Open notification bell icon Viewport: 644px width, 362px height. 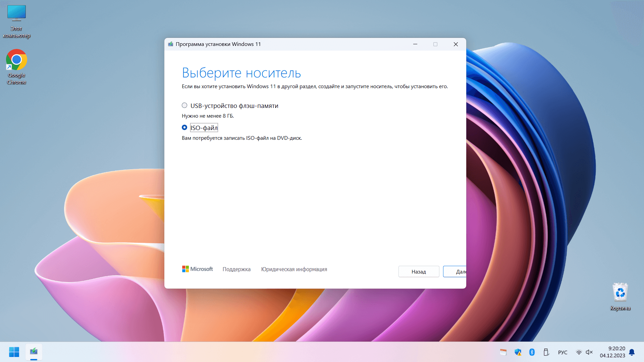(x=632, y=352)
